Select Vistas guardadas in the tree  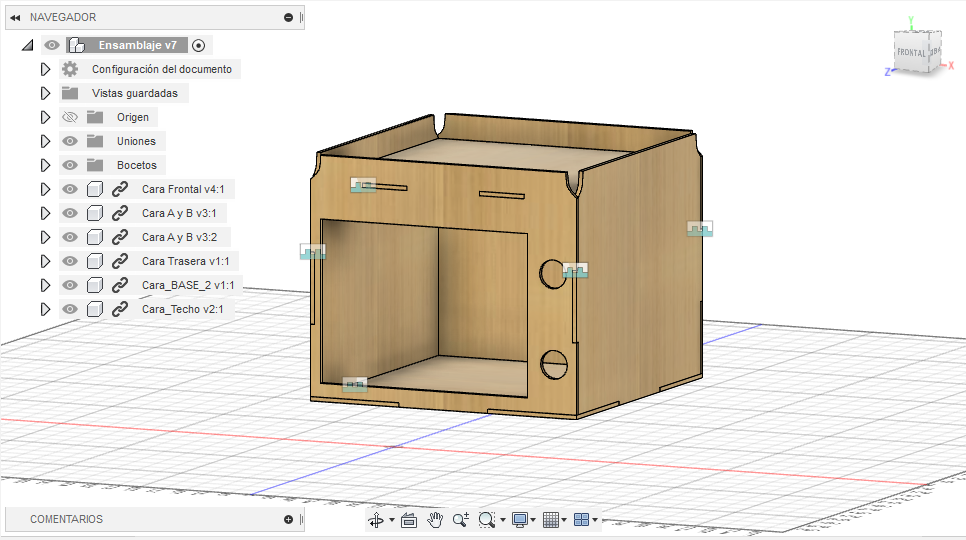pos(135,93)
